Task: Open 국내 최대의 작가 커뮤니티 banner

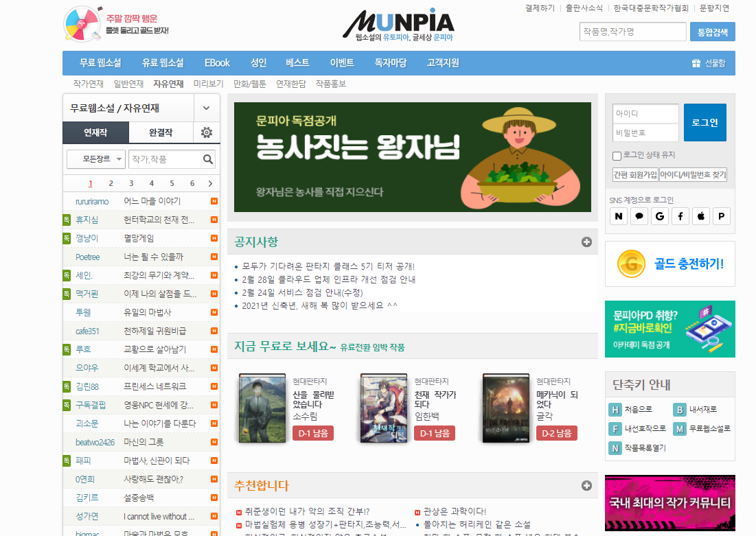Action: (669, 503)
